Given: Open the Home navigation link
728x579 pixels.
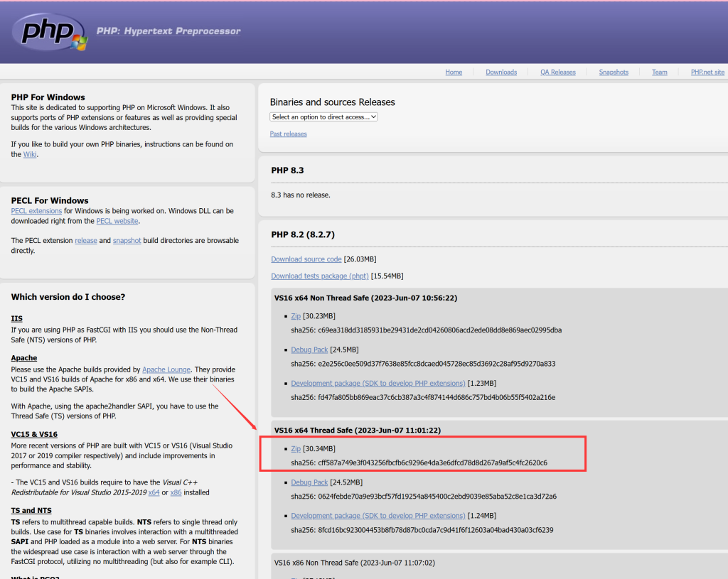Looking at the screenshot, I should point(454,72).
